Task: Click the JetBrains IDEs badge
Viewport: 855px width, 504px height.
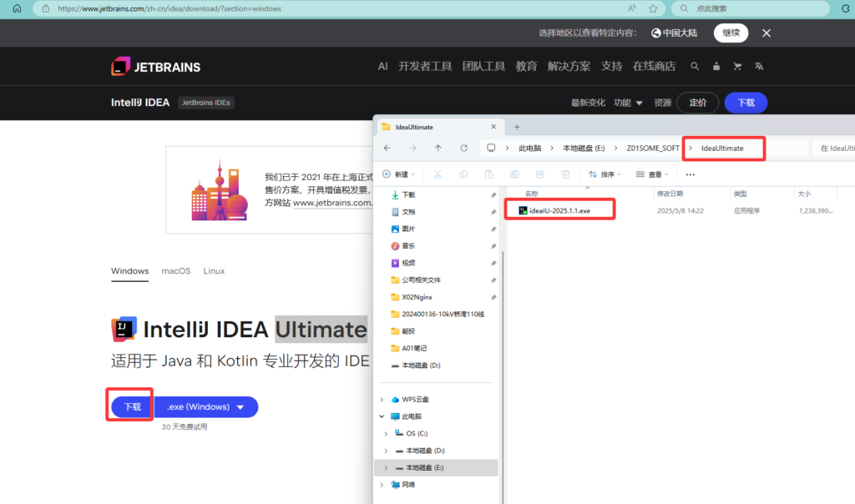Action: [x=205, y=103]
